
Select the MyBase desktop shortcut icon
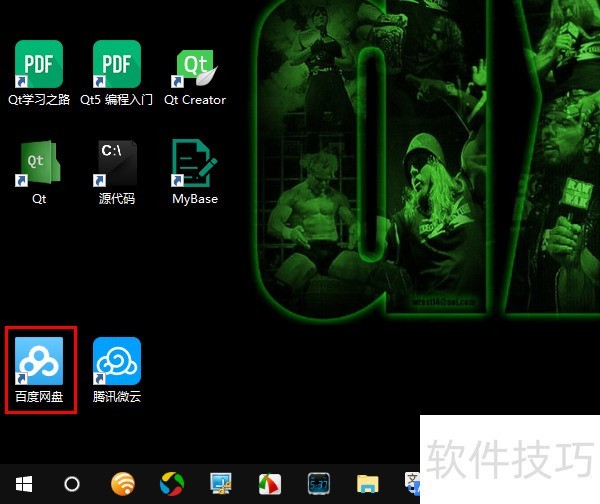click(195, 163)
